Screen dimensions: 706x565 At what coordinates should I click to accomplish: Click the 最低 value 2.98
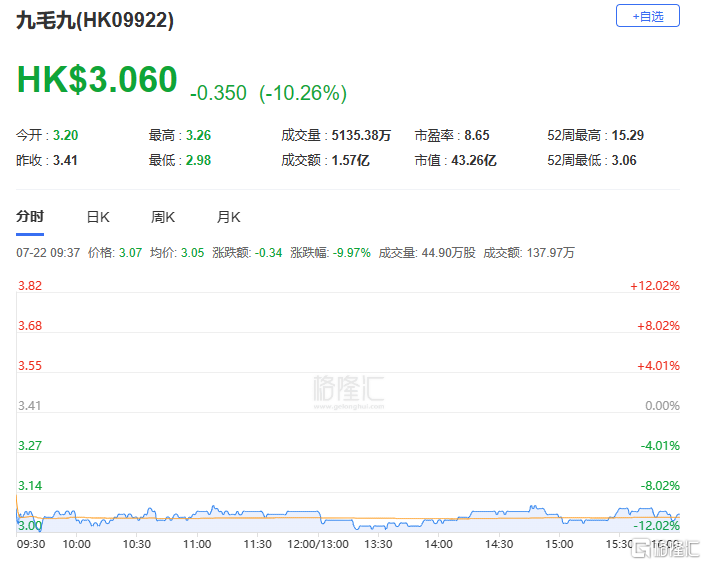coord(199,160)
